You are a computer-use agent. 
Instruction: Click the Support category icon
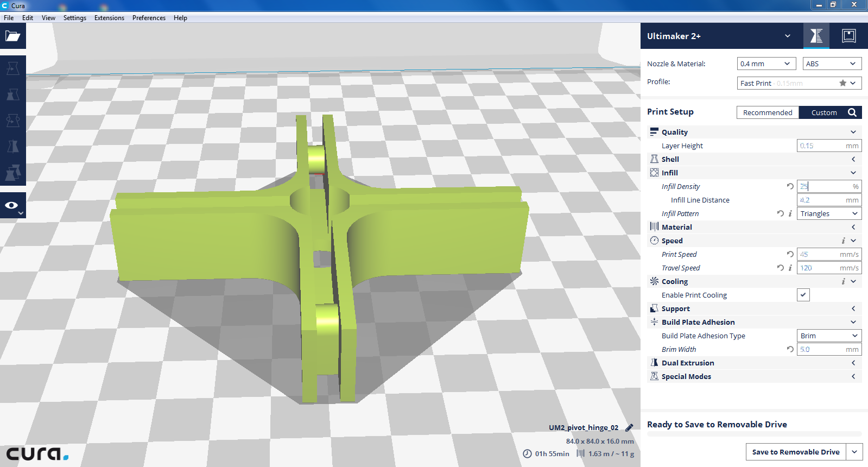(x=654, y=308)
